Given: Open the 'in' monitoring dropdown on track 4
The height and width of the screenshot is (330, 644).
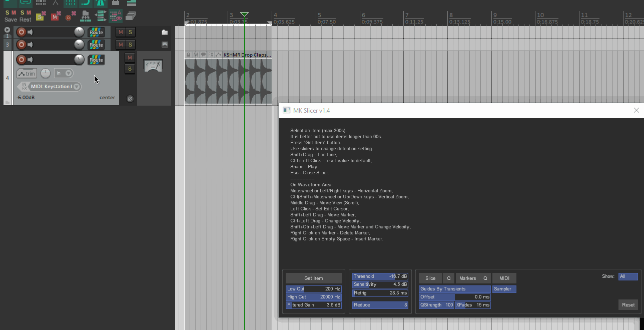Looking at the screenshot, I should click(64, 73).
